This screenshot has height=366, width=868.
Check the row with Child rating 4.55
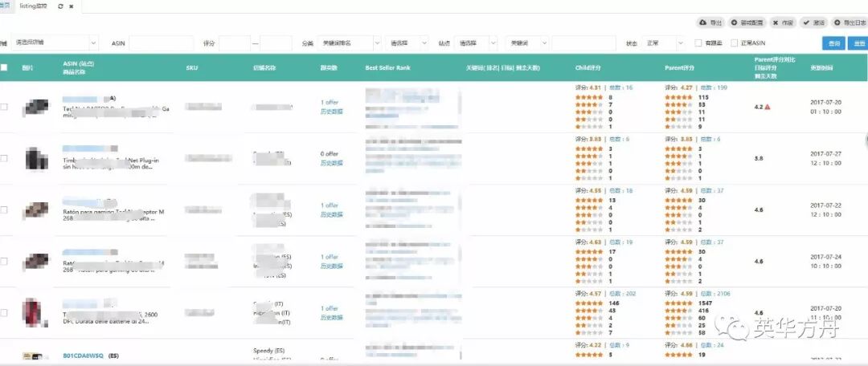coord(4,209)
